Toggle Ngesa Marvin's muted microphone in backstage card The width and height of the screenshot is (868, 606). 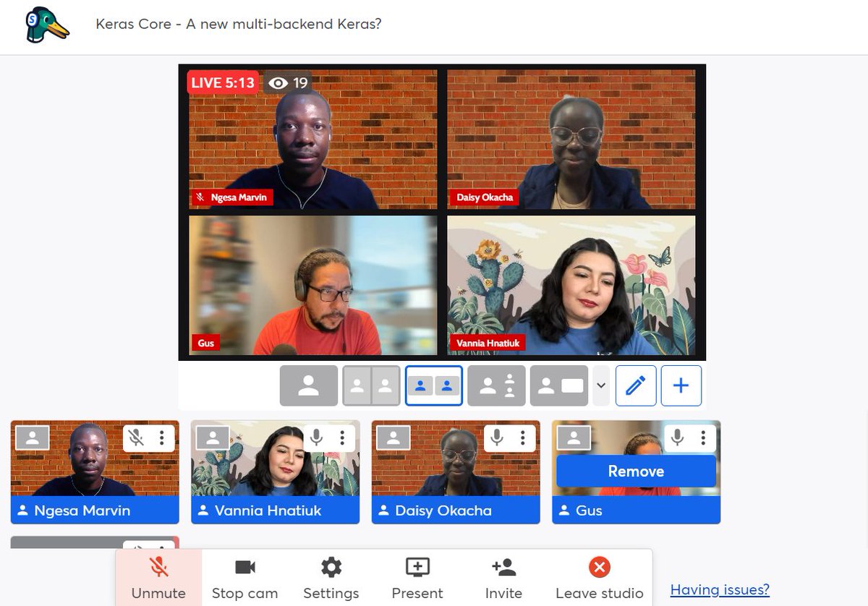136,438
